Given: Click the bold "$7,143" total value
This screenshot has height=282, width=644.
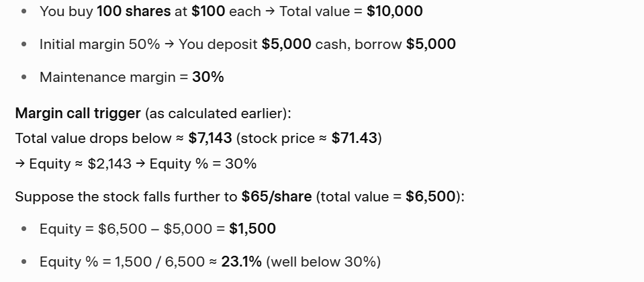Looking at the screenshot, I should [x=210, y=138].
